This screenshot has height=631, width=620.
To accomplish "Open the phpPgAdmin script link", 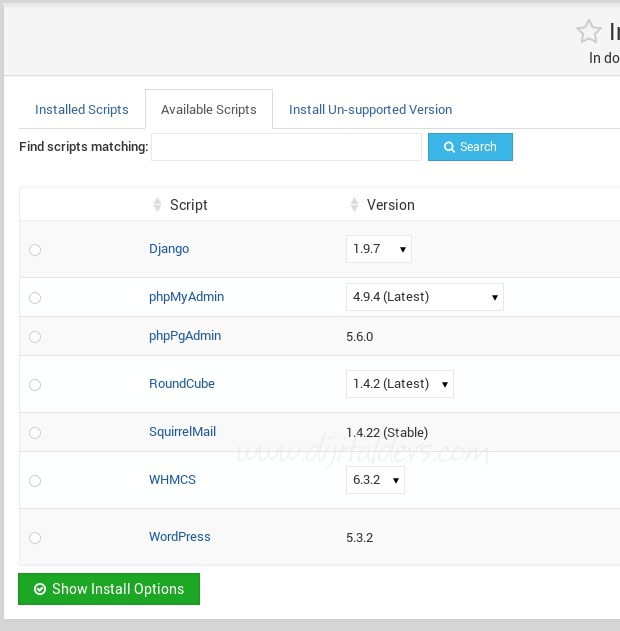I will click(x=185, y=336).
